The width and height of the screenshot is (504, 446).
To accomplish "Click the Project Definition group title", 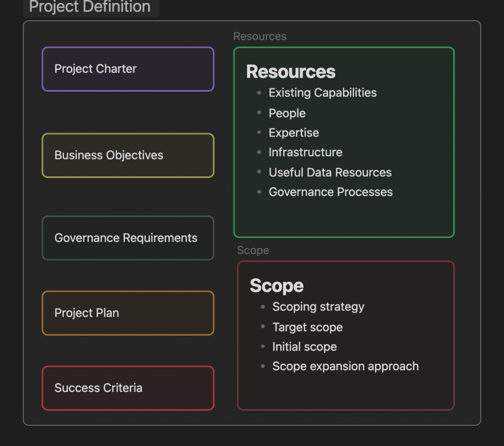I will (x=90, y=7).
